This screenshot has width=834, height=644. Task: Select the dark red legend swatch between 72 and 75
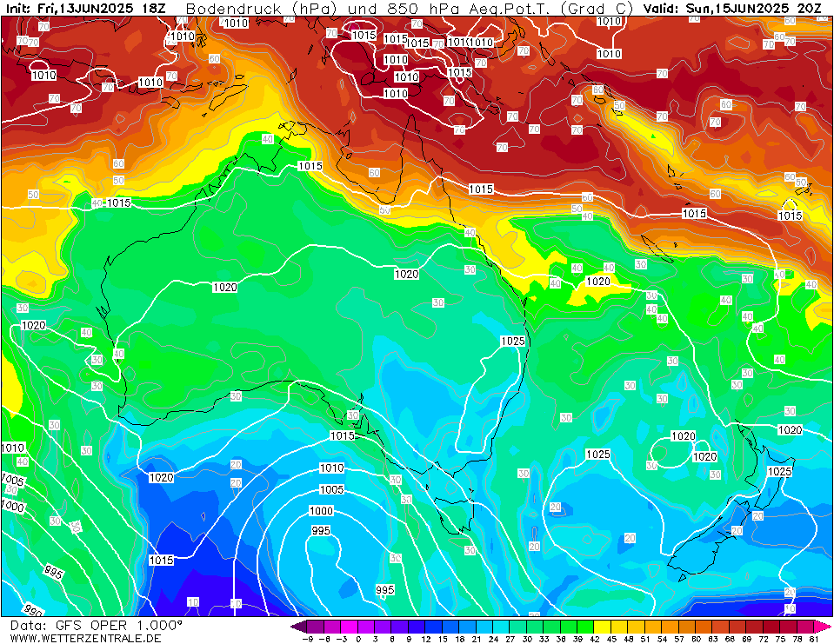(x=771, y=627)
